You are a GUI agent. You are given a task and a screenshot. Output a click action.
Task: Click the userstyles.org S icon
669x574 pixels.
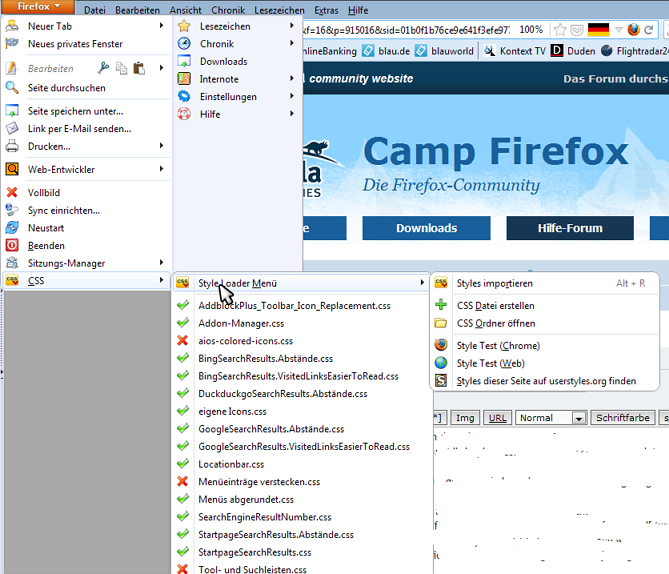(441, 380)
